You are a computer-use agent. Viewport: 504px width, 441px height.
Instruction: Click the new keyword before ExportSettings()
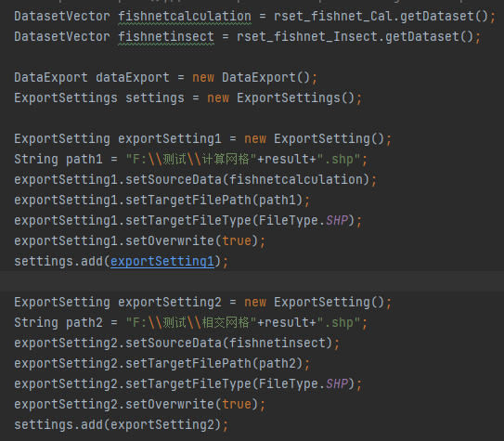218,98
